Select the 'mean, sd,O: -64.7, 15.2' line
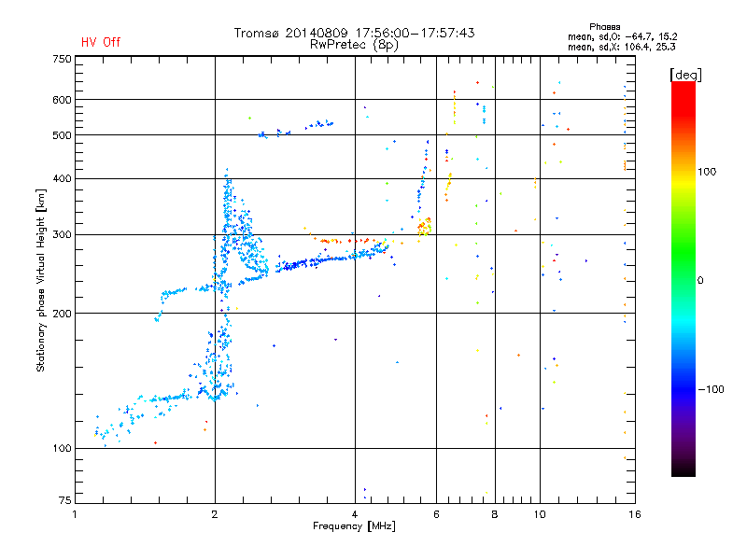The height and width of the screenshot is (560, 747). click(x=622, y=36)
